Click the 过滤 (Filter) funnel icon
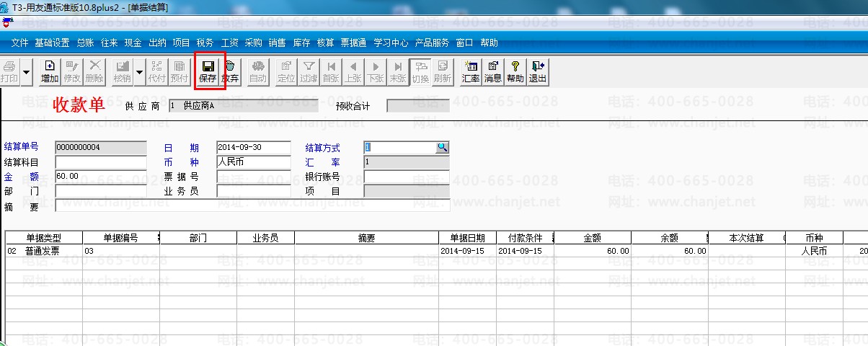 [309, 72]
